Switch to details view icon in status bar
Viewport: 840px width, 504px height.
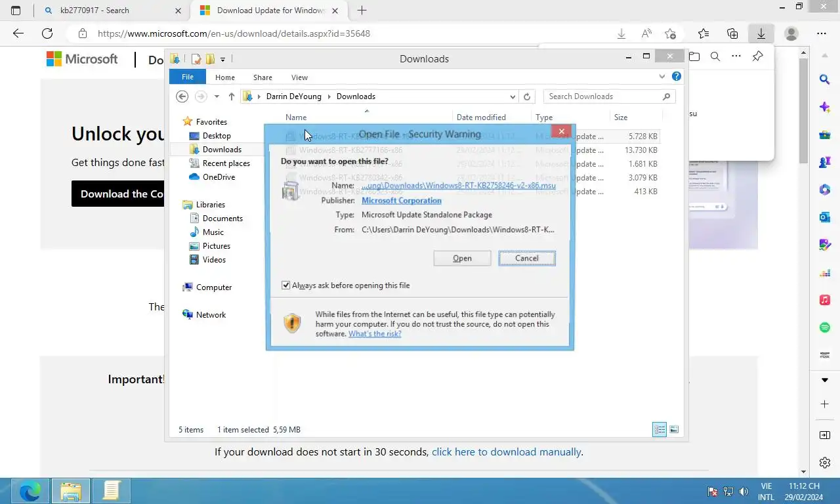660,430
